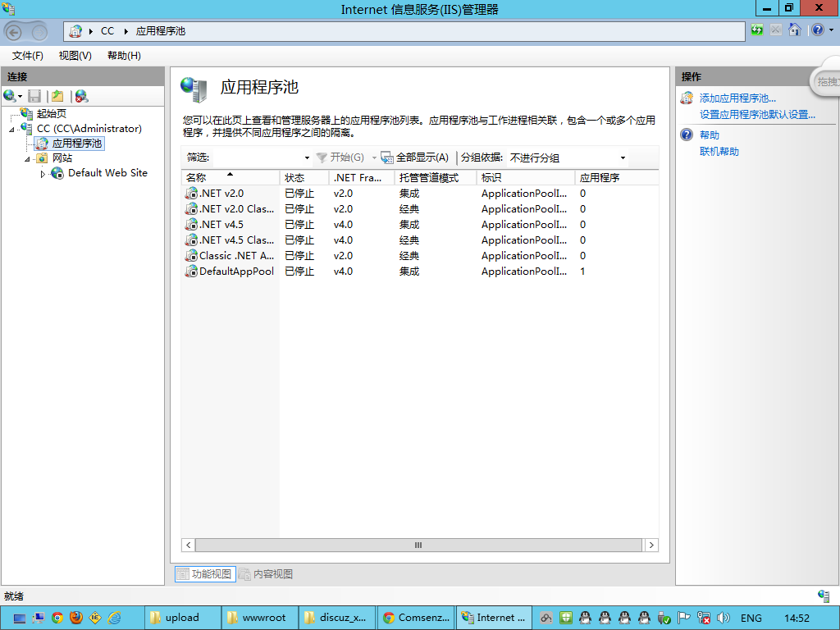
Task: Click into the 筛选 filter text field
Action: pyautogui.click(x=258, y=157)
